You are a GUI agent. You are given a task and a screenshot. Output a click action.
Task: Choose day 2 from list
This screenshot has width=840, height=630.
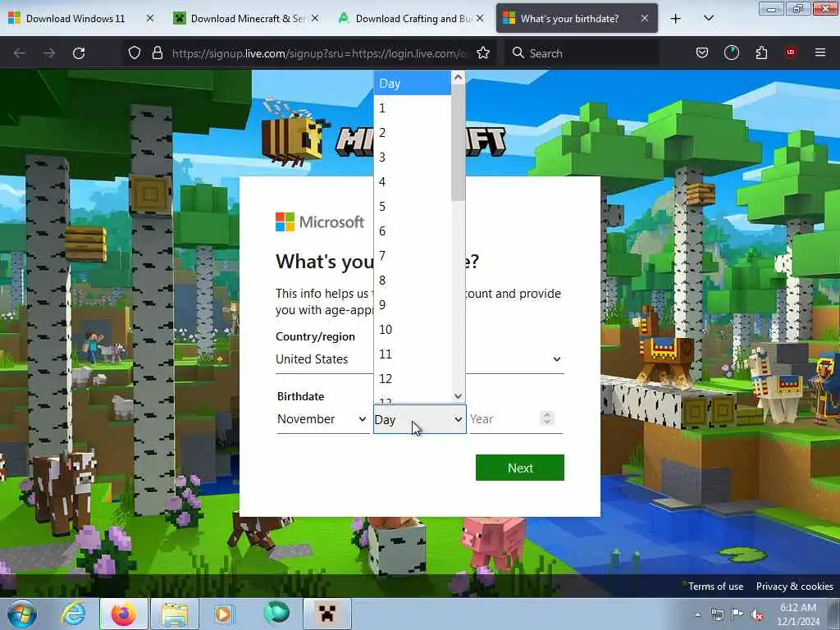(x=413, y=133)
